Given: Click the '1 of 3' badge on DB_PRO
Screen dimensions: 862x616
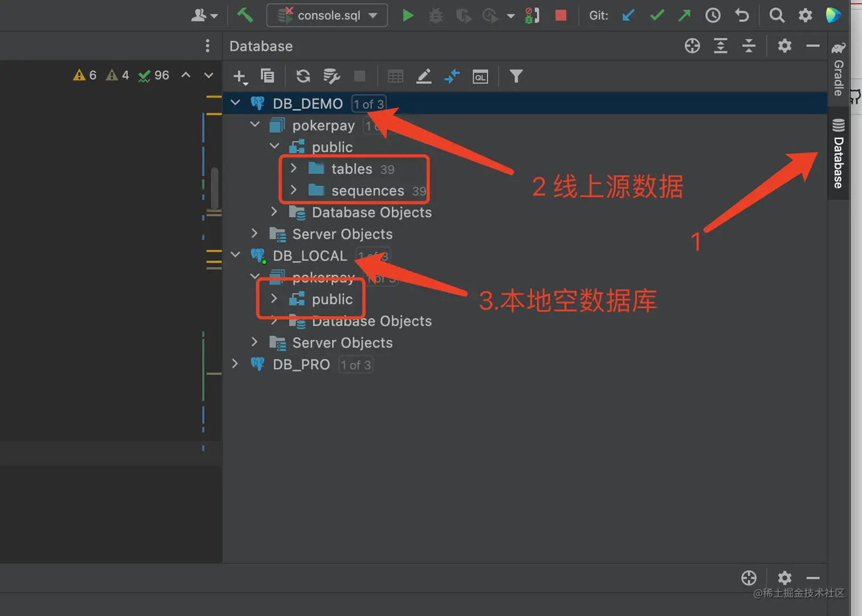Looking at the screenshot, I should (356, 365).
